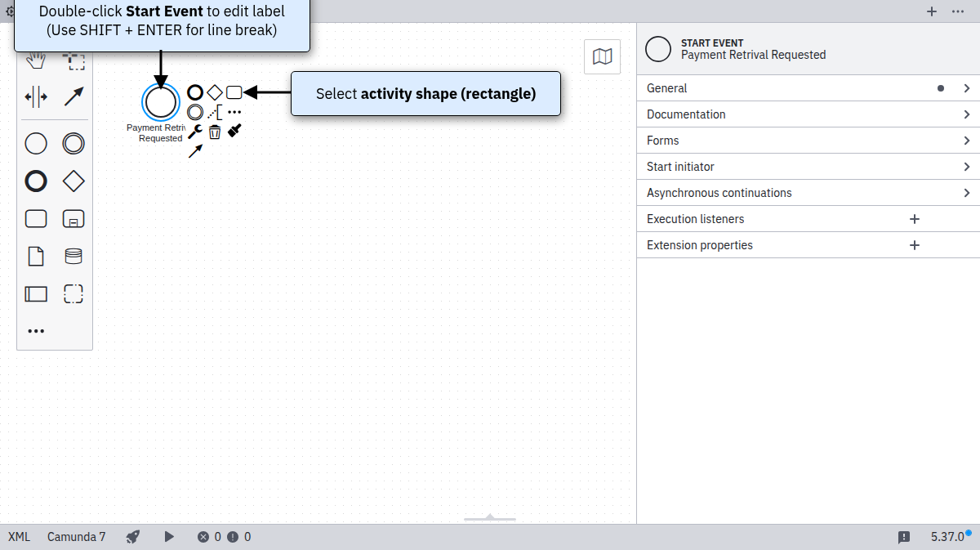Toggle the XML view in the status bar
Image resolution: width=980 pixels, height=550 pixels.
[19, 537]
